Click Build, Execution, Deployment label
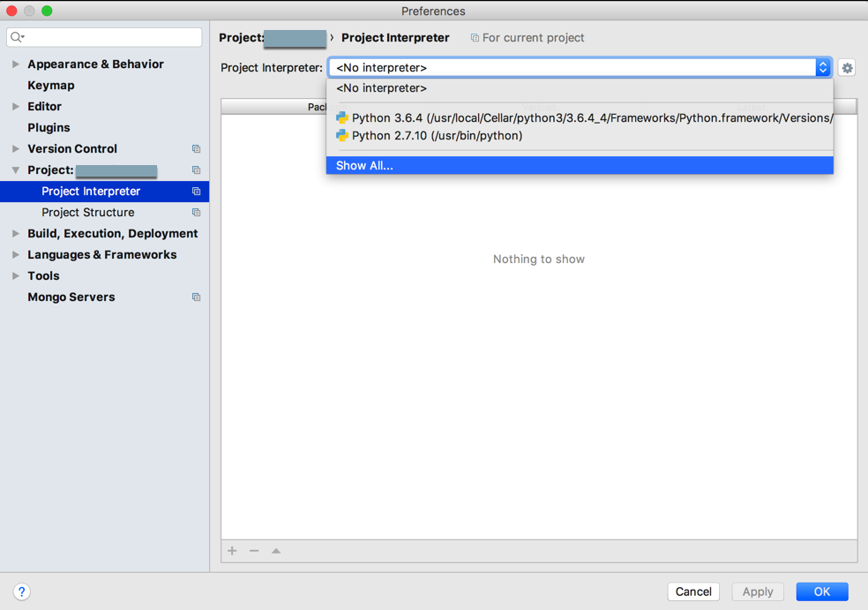The width and height of the screenshot is (868, 610). [x=112, y=233]
